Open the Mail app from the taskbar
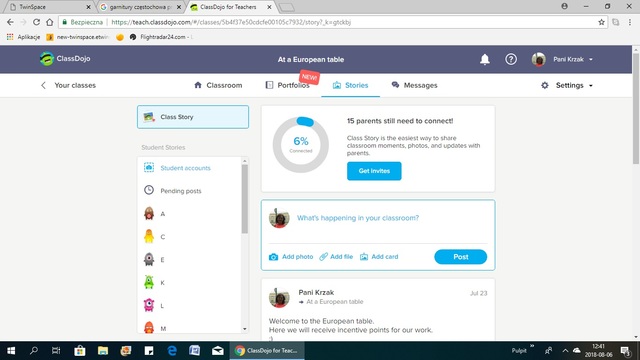The image size is (640, 360). coord(218,351)
